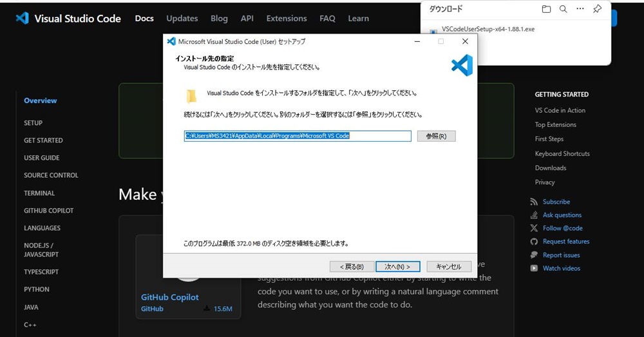The height and width of the screenshot is (337, 644).
Task: Select Overview in docs sidebar
Action: 40,101
